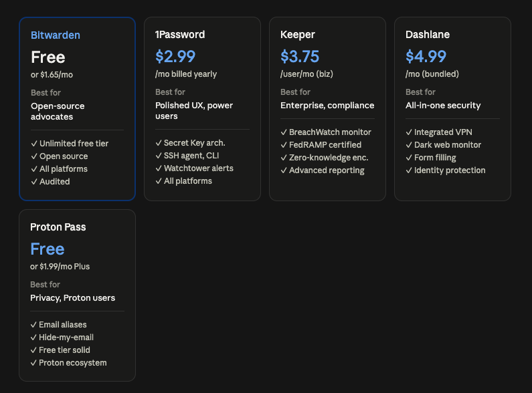Select the $3.75 Keeper price
532x393 pixels.
coord(300,56)
